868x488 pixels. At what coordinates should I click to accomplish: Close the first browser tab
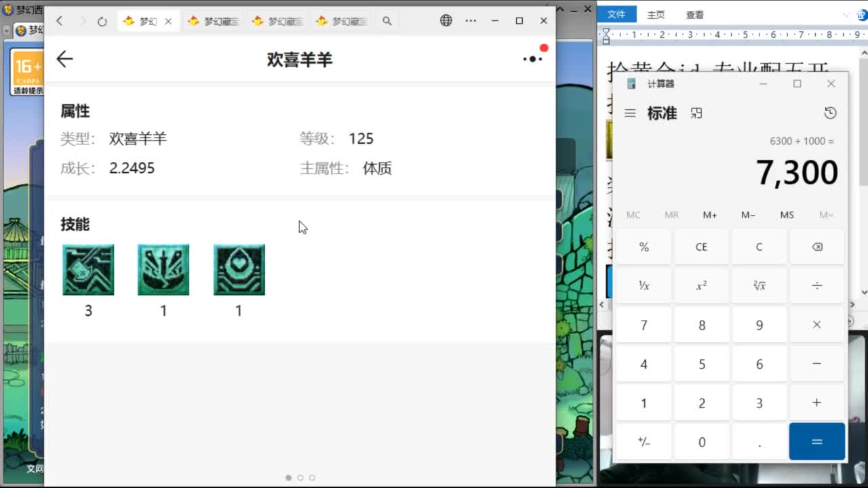pyautogui.click(x=168, y=21)
